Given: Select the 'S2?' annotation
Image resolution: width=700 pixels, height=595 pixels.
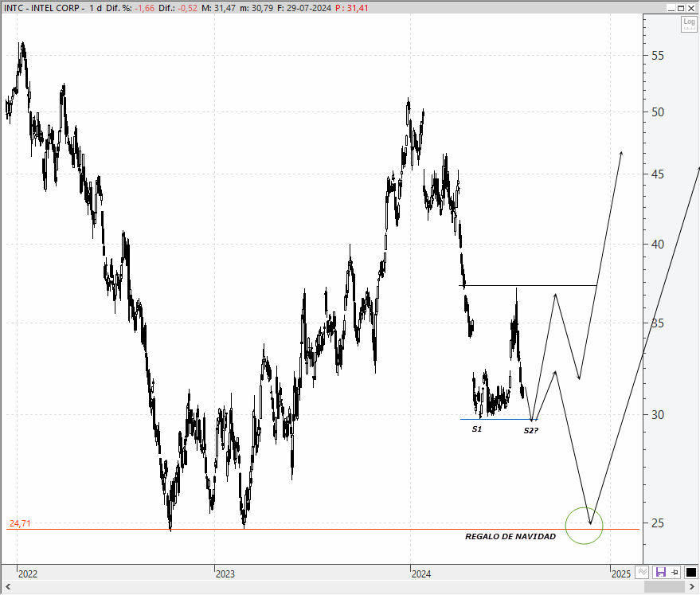Looking at the screenshot, I should 531,430.
